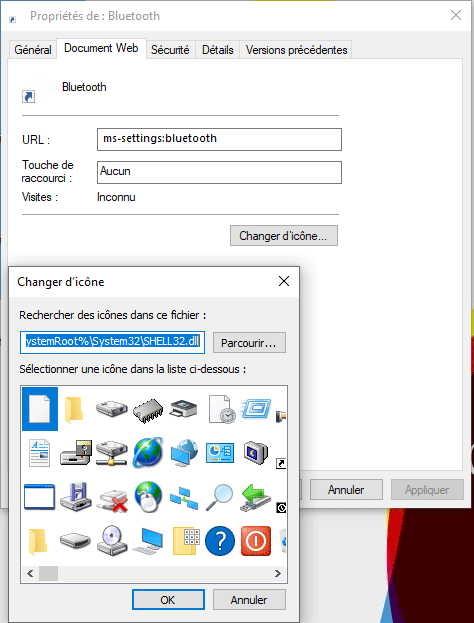This screenshot has height=623, width=474.
Task: Pick the blue Run window icon
Action: 256,408
